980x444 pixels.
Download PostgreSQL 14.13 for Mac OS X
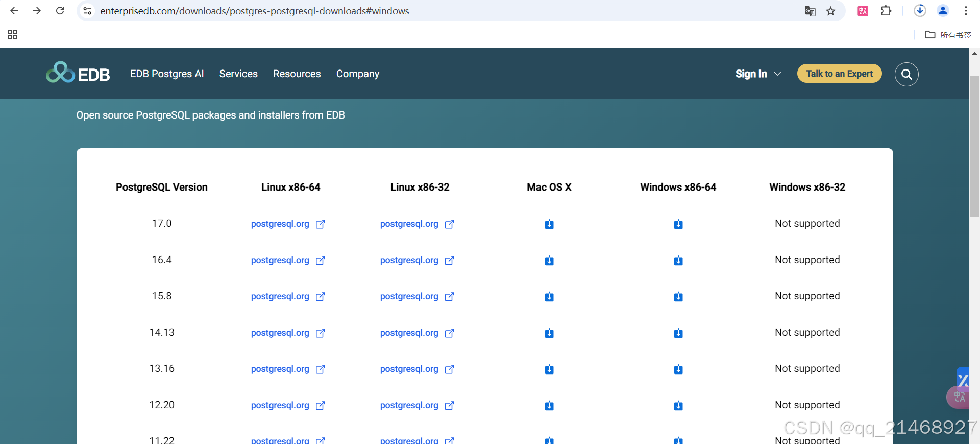click(549, 333)
